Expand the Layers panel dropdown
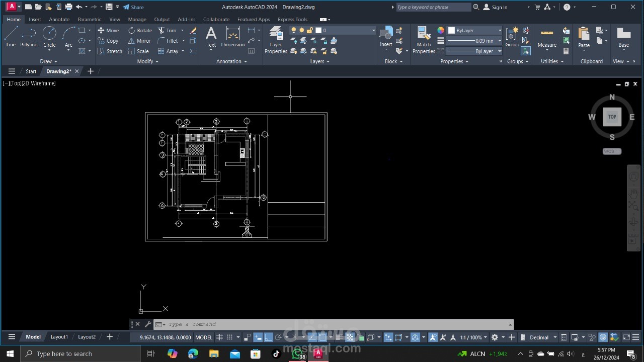Screen dimensions: 644x362 [320, 61]
